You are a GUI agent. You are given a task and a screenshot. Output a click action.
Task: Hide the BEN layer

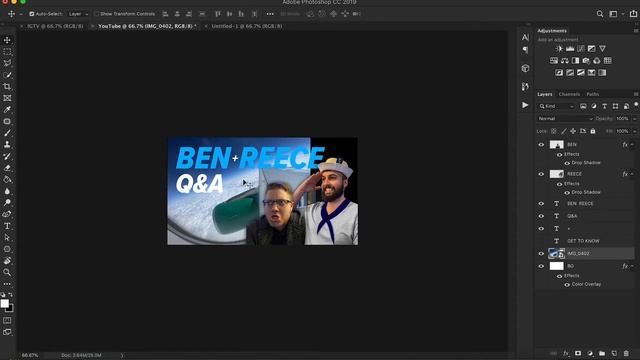(x=541, y=144)
